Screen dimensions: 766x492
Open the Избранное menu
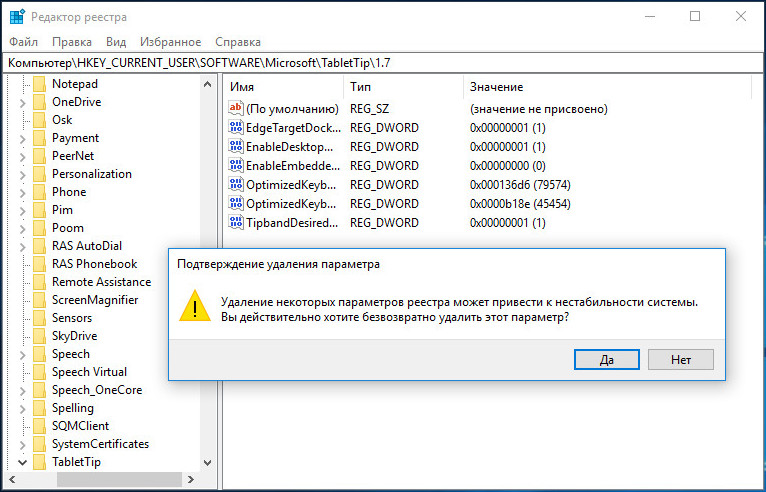point(170,42)
